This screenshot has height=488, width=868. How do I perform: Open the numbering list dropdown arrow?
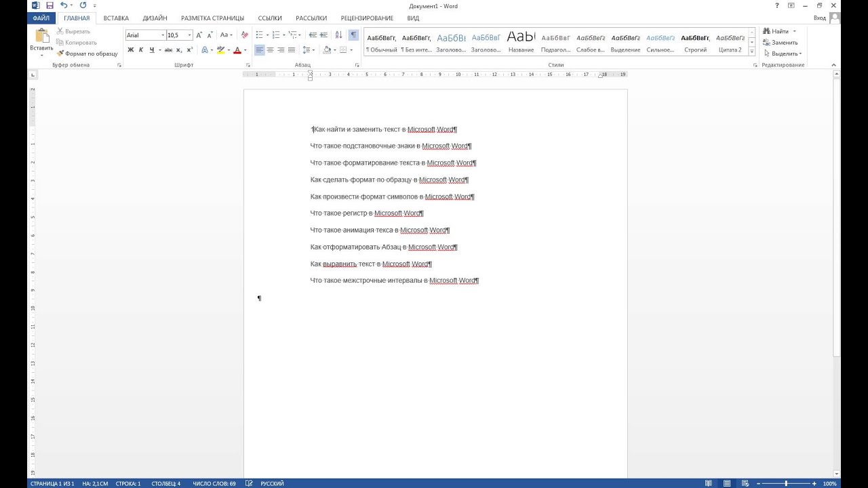[284, 35]
